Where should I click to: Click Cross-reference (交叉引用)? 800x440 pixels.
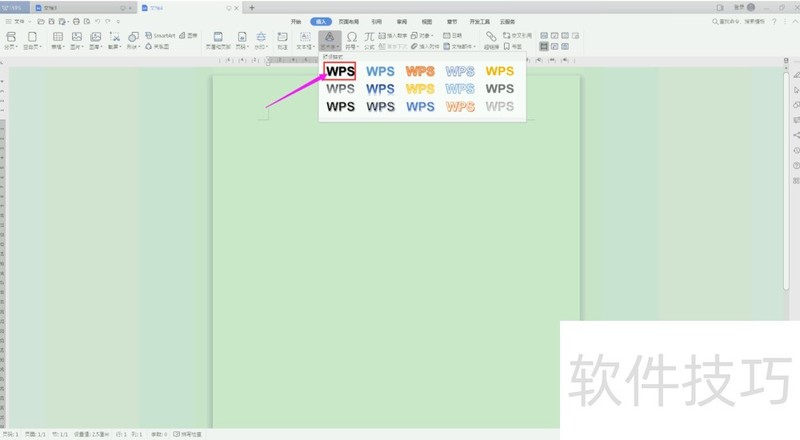coord(517,35)
